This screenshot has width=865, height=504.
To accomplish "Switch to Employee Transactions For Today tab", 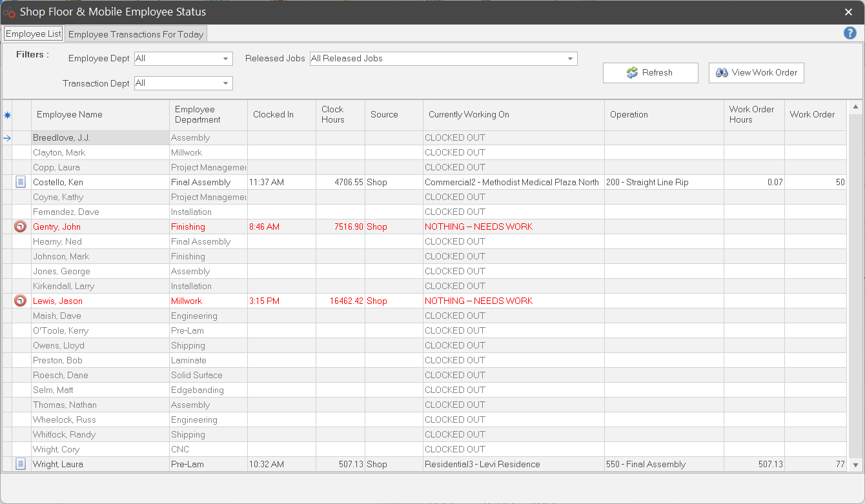I will pos(136,34).
